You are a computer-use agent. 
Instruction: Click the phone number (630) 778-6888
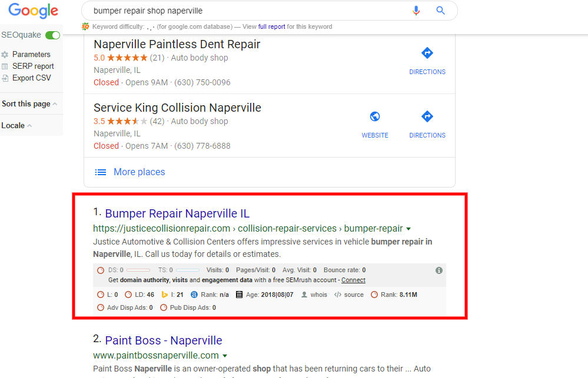202,146
